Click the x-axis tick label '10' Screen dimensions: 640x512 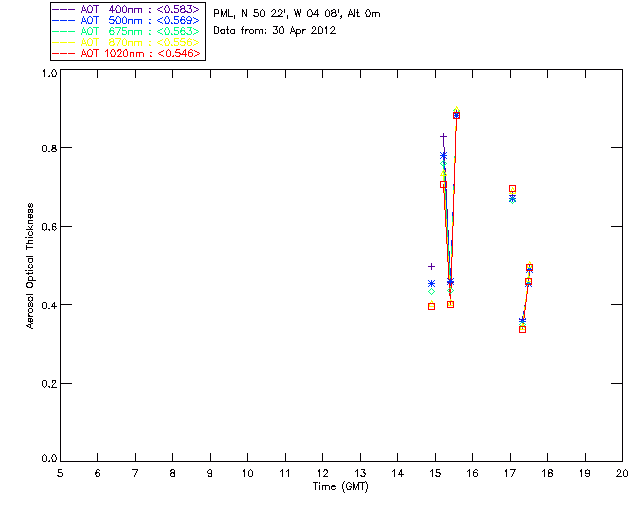click(x=247, y=473)
